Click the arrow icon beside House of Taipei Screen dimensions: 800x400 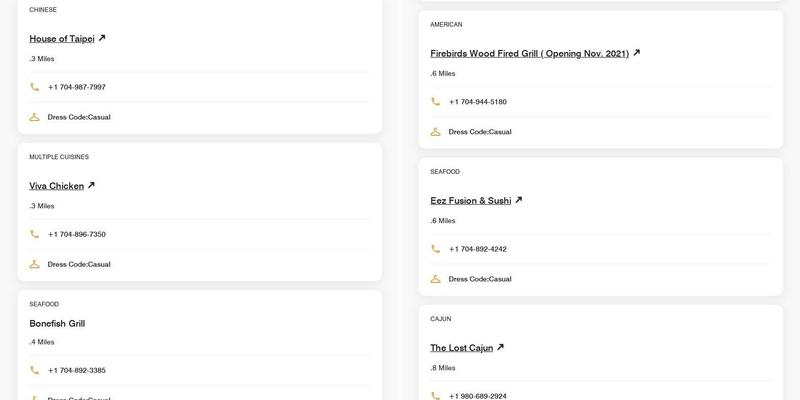click(x=102, y=38)
